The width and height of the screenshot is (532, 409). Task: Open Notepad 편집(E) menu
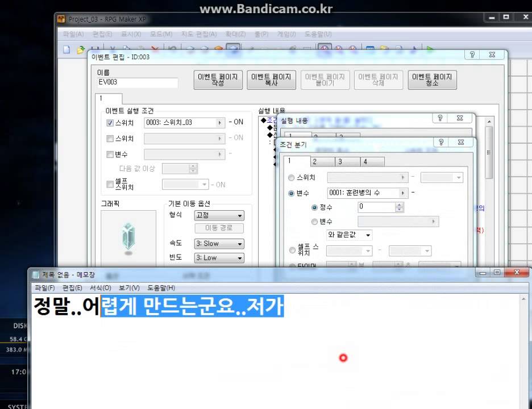(72, 287)
